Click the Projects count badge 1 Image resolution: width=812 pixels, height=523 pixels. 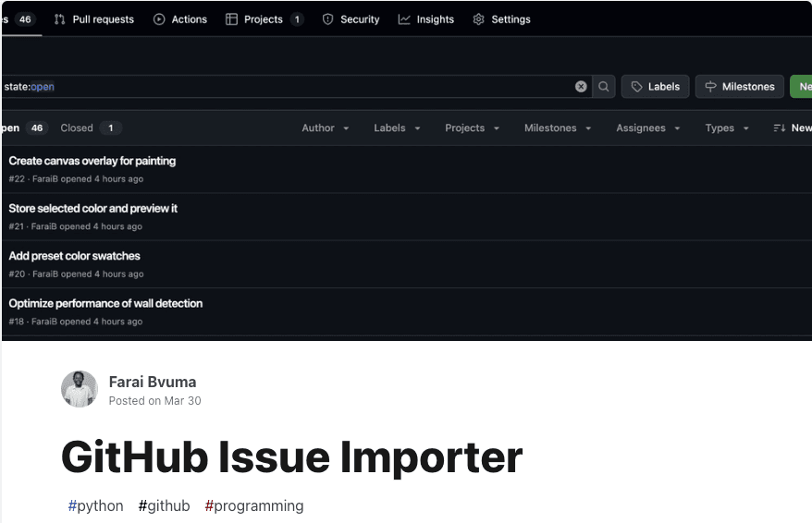297,19
